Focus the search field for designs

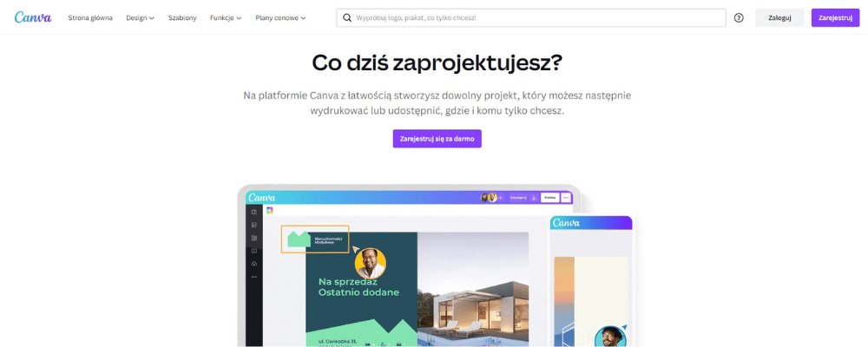[x=531, y=17]
